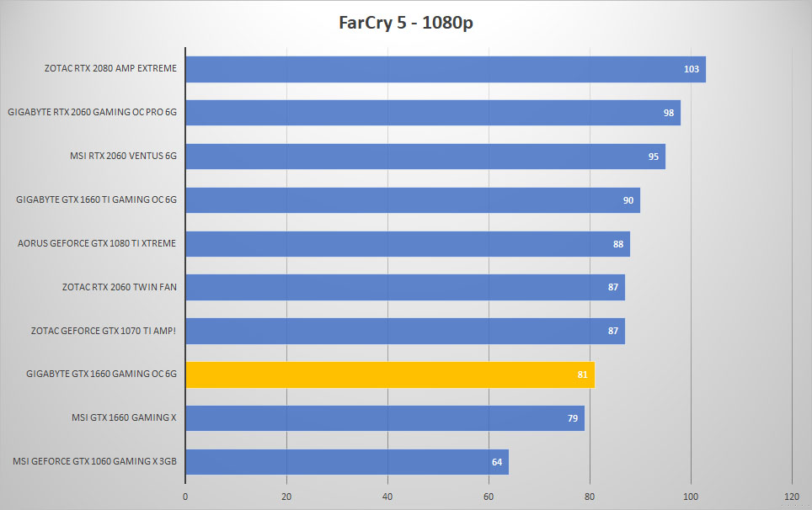
Task: Select the GIGABYTE GTX 1660 TI GAMING OC 6G label
Action: pos(96,199)
